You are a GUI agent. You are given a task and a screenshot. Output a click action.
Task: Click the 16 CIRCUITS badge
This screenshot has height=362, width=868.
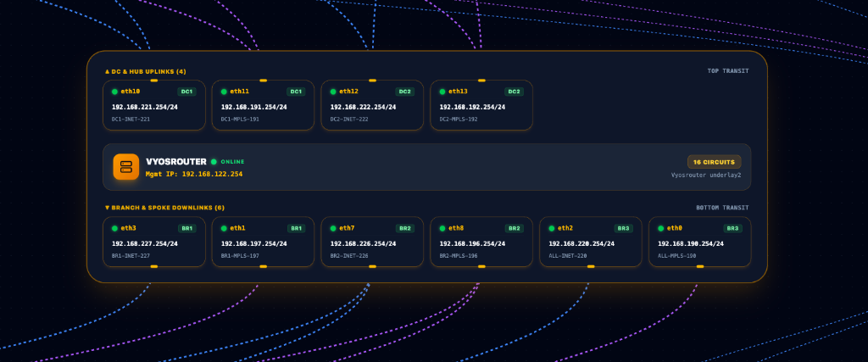[714, 162]
